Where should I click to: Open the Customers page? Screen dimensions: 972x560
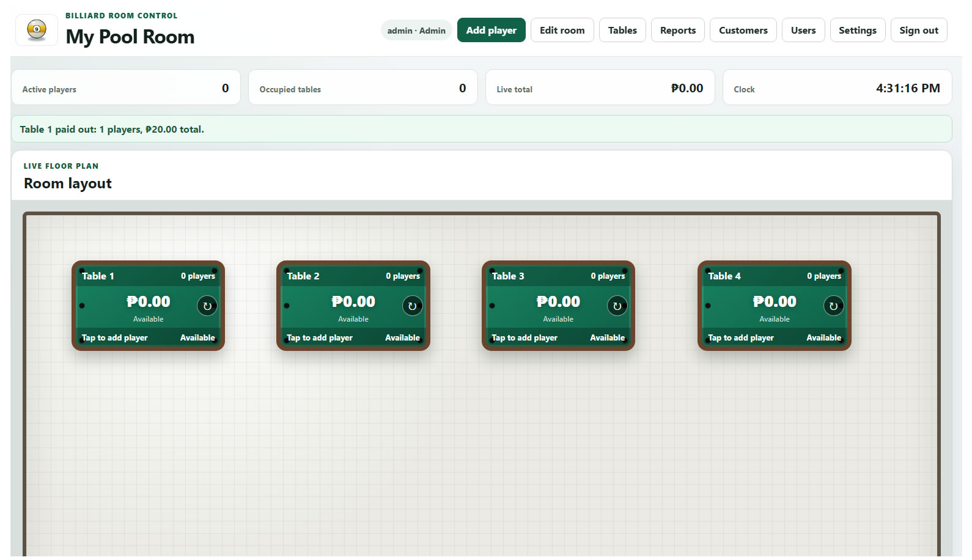pyautogui.click(x=743, y=30)
